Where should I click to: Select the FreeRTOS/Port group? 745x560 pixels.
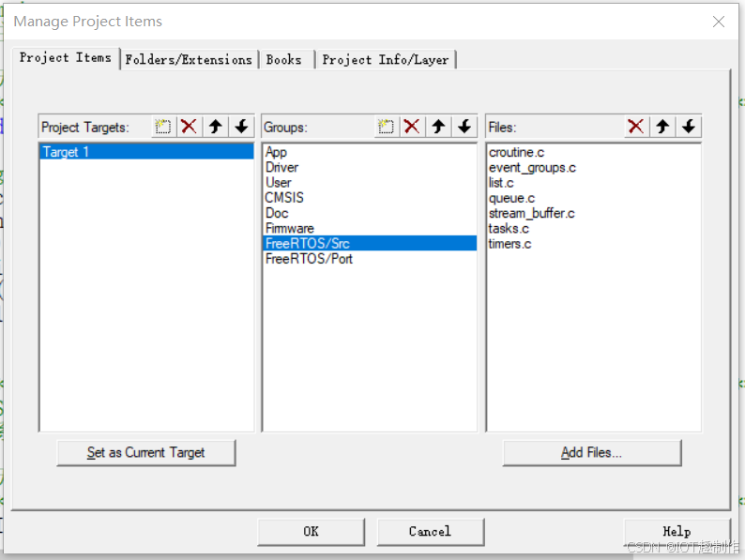369,258
